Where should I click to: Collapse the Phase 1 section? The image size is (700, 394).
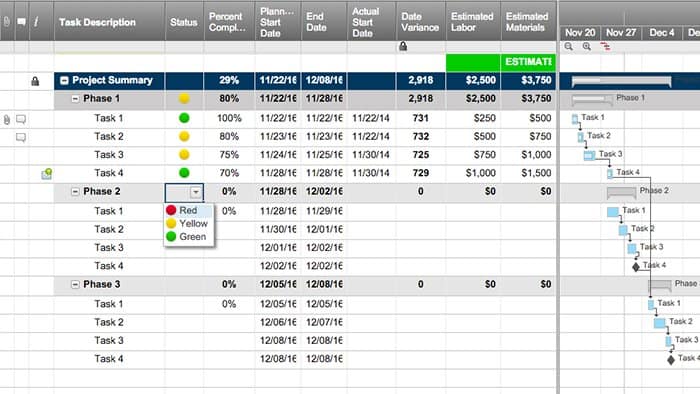pyautogui.click(x=75, y=99)
